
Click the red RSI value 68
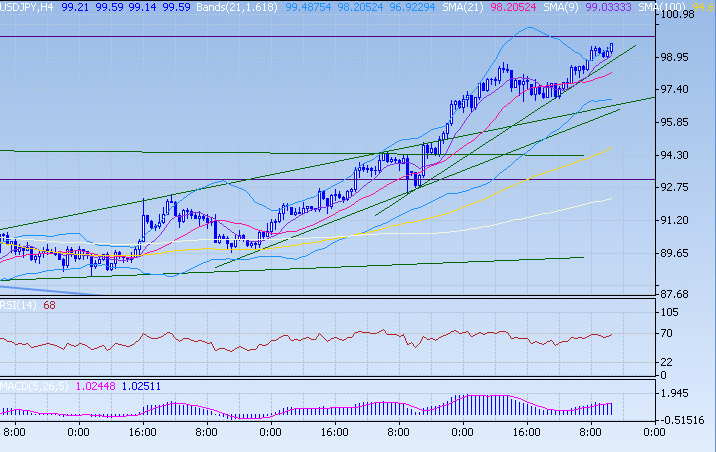coord(48,304)
